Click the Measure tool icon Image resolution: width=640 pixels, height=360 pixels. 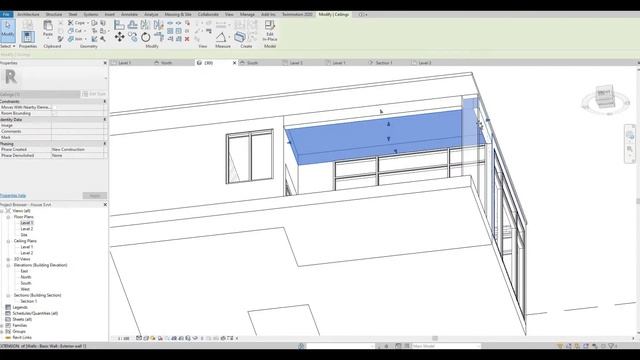[221, 37]
